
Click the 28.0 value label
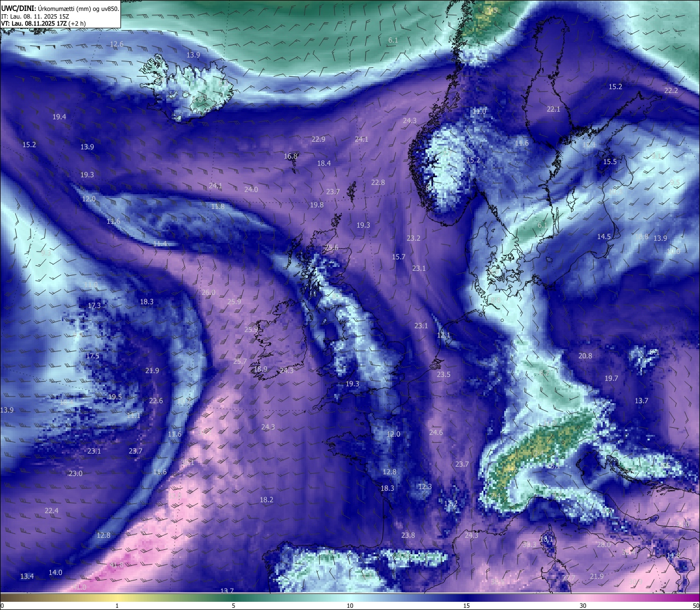604,544
